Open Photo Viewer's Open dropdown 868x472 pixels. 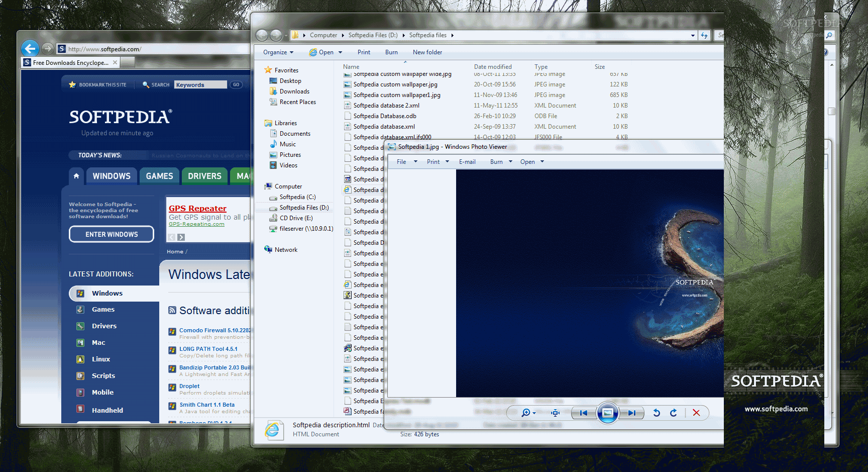[x=532, y=162]
